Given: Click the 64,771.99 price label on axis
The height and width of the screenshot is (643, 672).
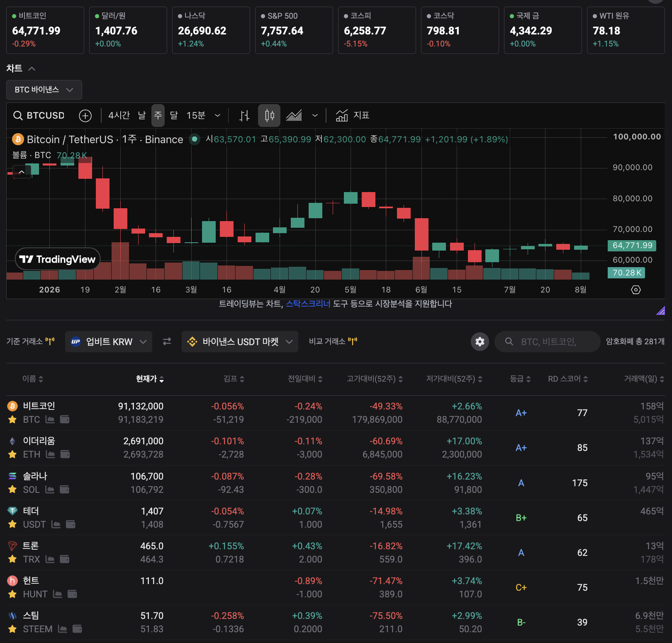Looking at the screenshot, I should (x=632, y=246).
